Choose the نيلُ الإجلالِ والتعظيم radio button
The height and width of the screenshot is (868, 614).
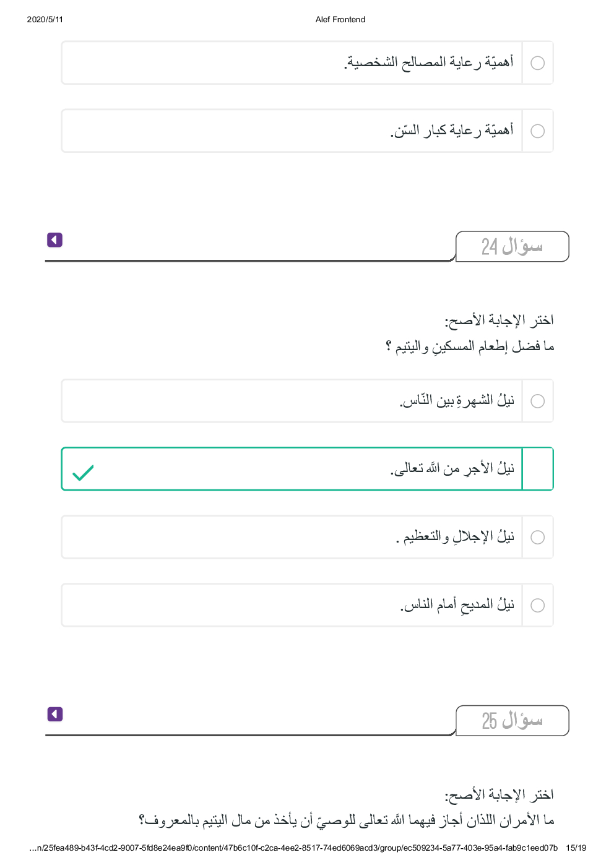538,537
